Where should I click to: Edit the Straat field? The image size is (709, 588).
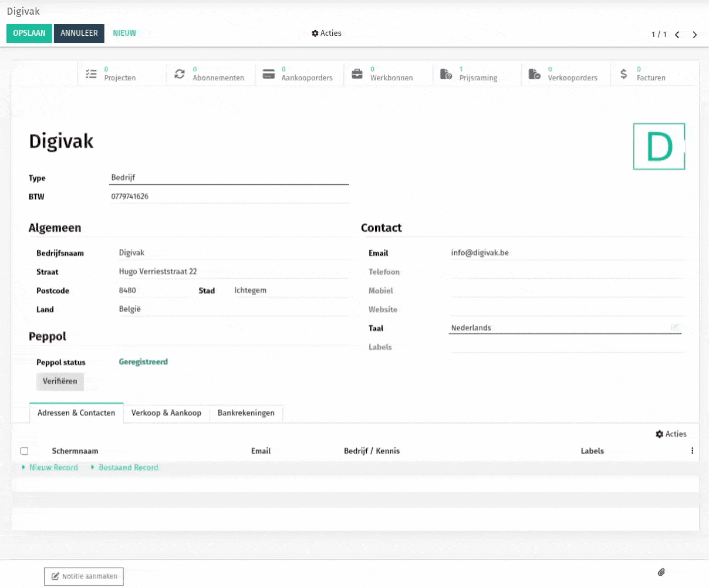[x=235, y=272]
